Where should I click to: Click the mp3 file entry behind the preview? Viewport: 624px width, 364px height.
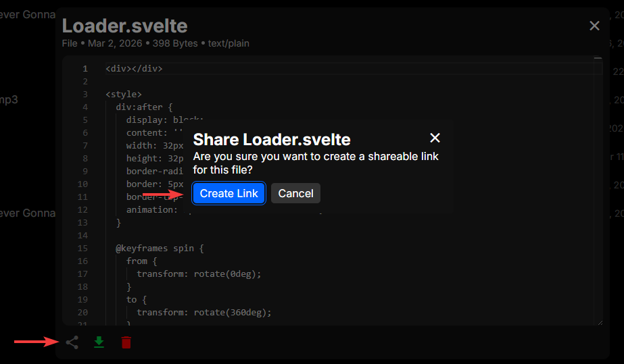(9, 99)
